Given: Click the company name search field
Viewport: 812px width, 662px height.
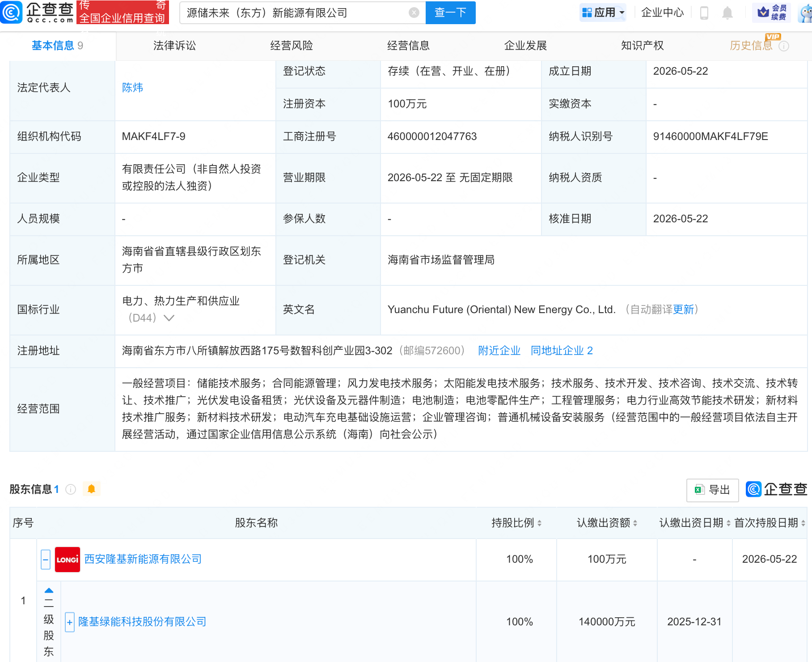Looking at the screenshot, I should pos(295,13).
